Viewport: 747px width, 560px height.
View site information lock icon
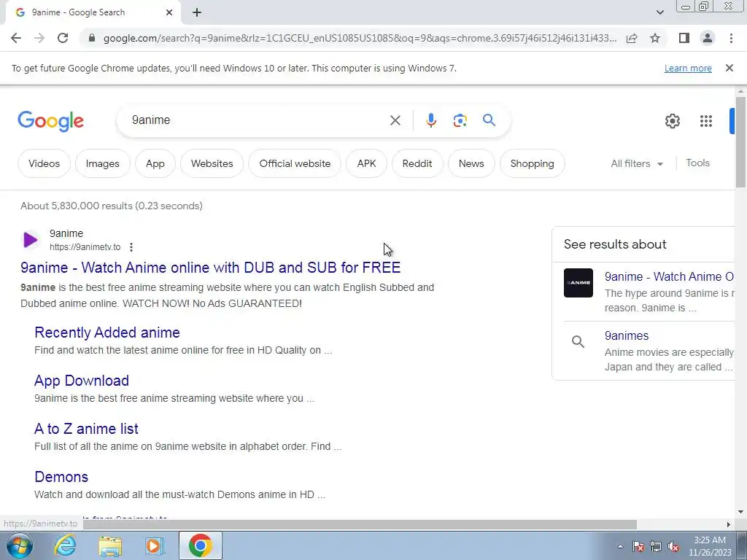(x=92, y=38)
